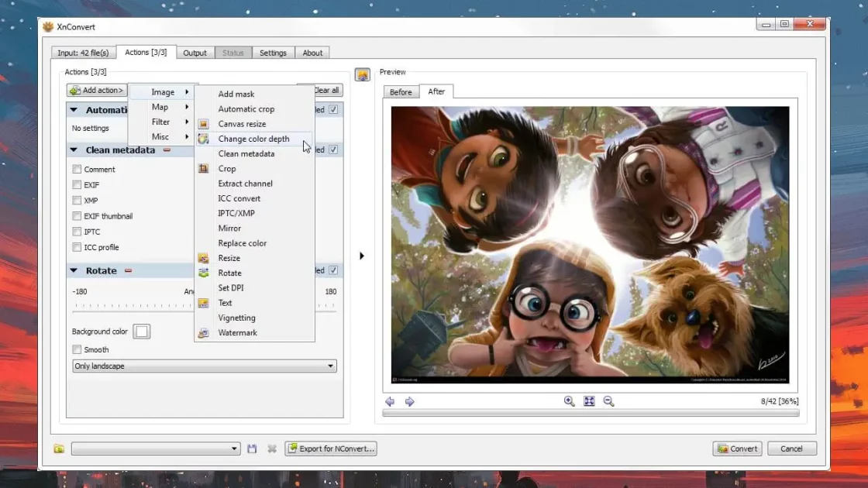The height and width of the screenshot is (488, 868).
Task: Enable the EXIF checkbox
Action: (77, 185)
